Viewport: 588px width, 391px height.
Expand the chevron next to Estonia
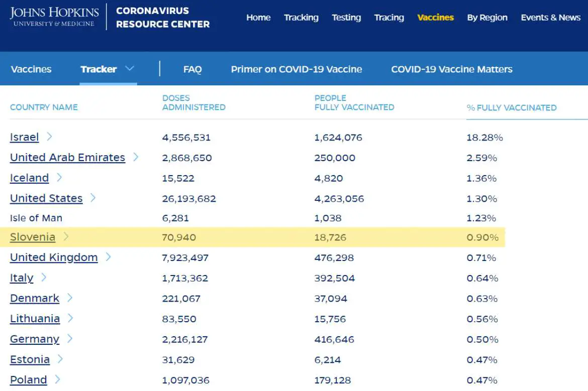[x=60, y=359]
